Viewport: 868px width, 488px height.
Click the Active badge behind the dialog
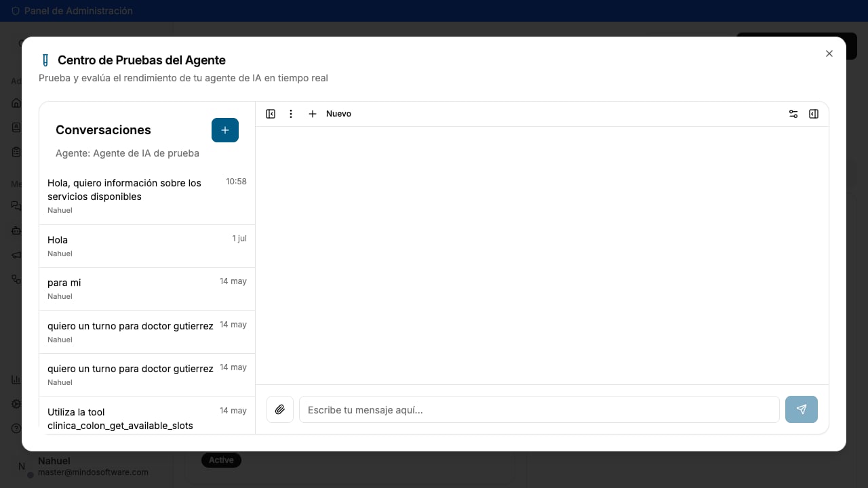(221, 460)
